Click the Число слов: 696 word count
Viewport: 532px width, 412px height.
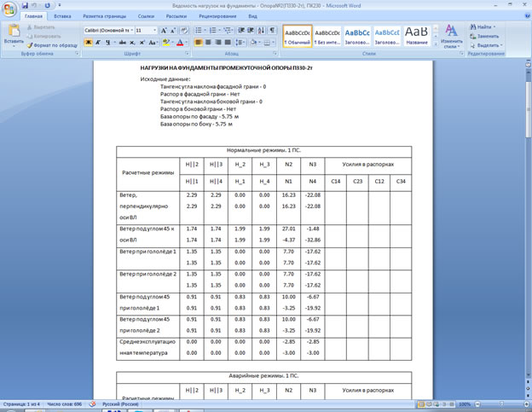[x=65, y=404]
